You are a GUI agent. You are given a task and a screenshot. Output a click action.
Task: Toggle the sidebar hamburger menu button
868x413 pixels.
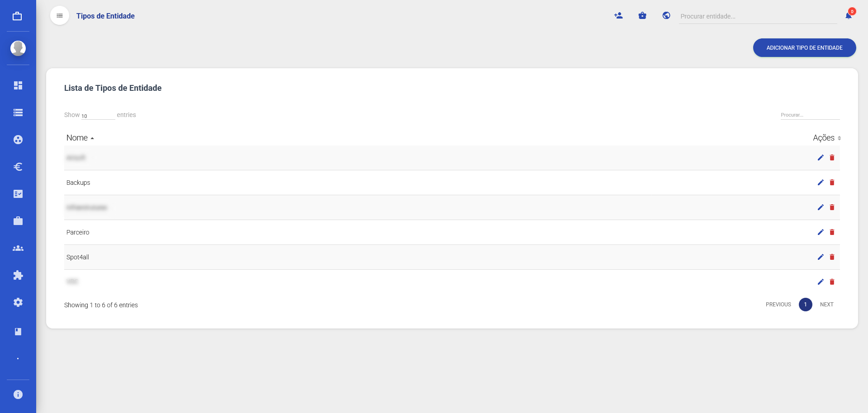point(60,16)
